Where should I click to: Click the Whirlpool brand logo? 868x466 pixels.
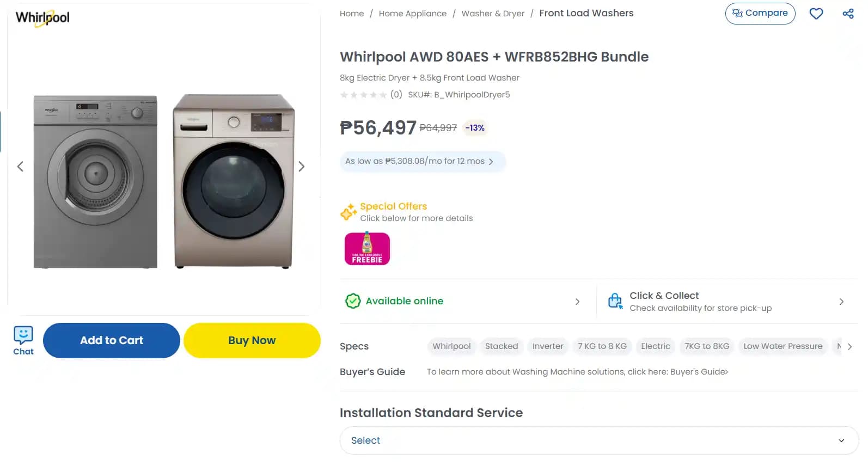(x=42, y=18)
